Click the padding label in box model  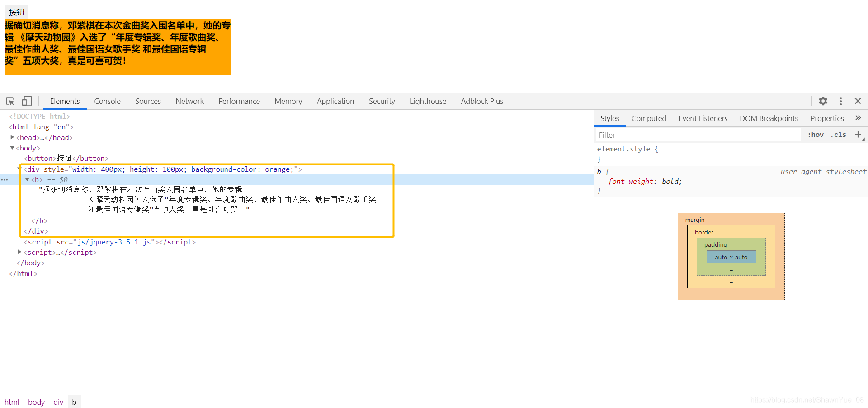716,245
